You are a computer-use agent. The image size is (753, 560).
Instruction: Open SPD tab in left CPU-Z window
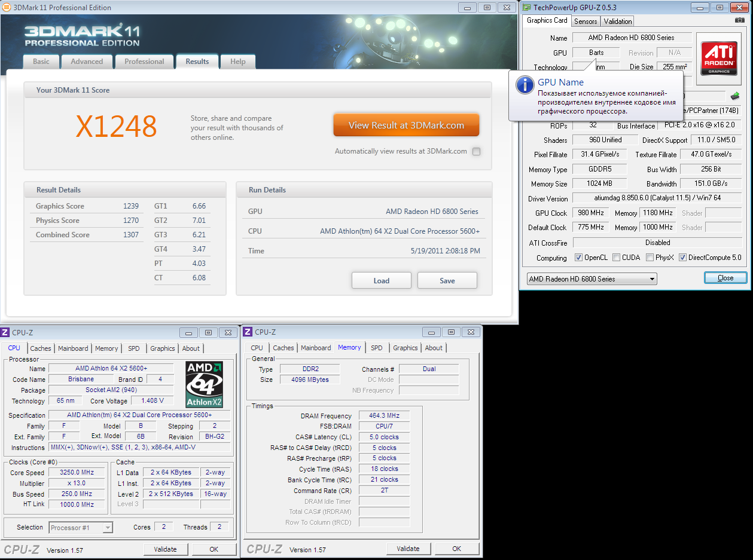pyautogui.click(x=133, y=348)
